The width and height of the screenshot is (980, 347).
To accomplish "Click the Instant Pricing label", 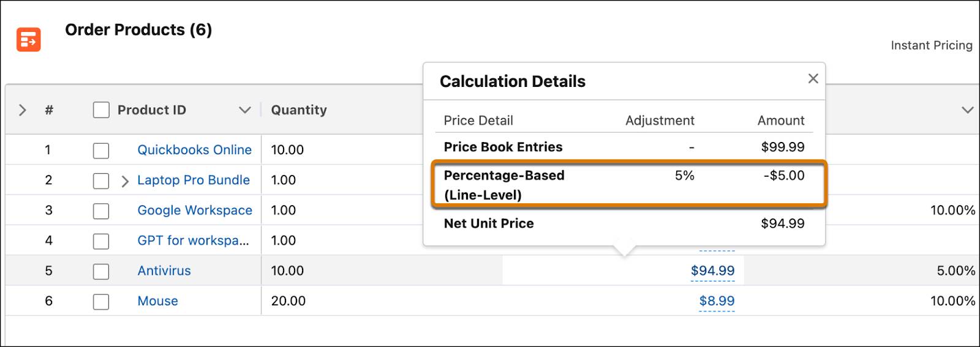I will tap(931, 45).
